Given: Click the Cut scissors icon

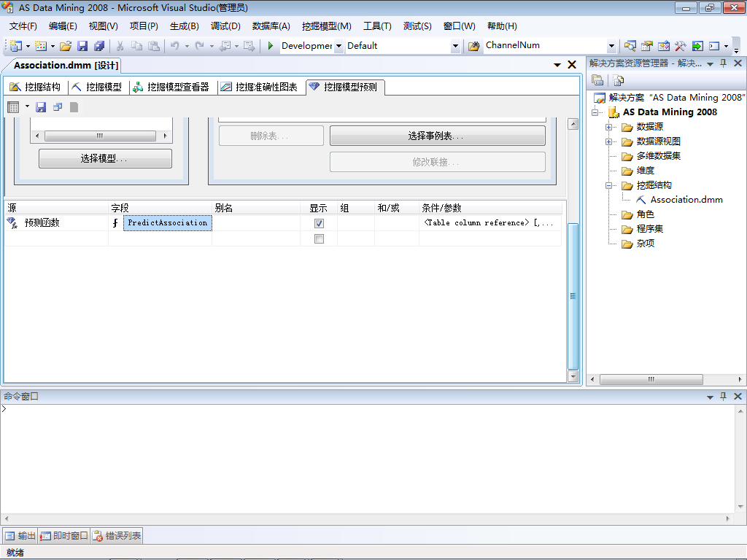Looking at the screenshot, I should (120, 46).
